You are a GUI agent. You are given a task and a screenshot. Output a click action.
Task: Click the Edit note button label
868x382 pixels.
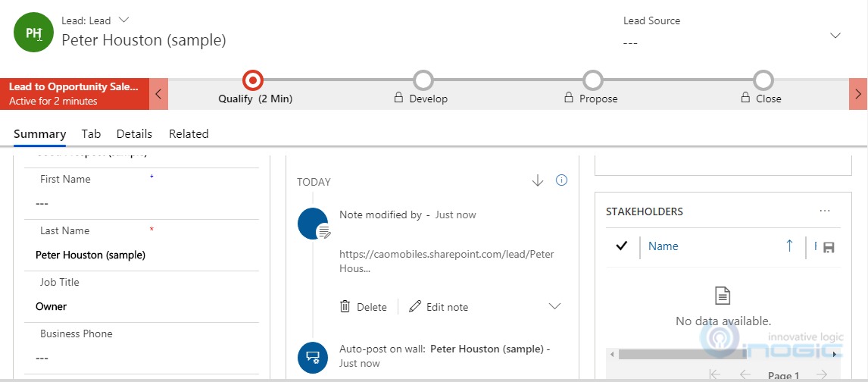(x=448, y=307)
